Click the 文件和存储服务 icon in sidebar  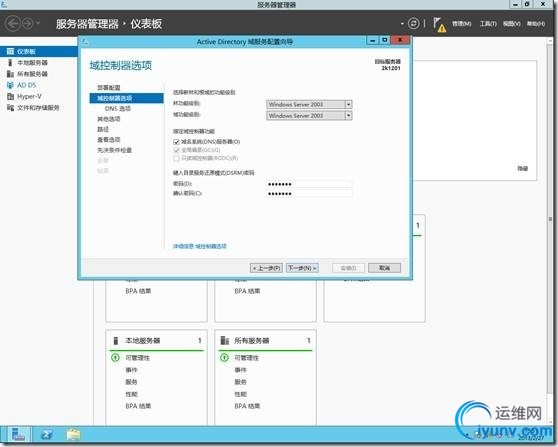pos(10,107)
